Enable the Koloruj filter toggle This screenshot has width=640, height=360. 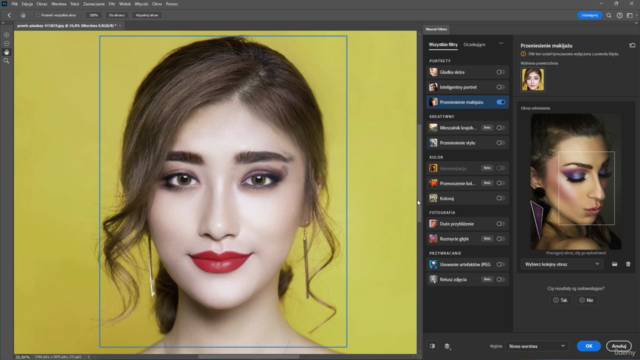[500, 198]
